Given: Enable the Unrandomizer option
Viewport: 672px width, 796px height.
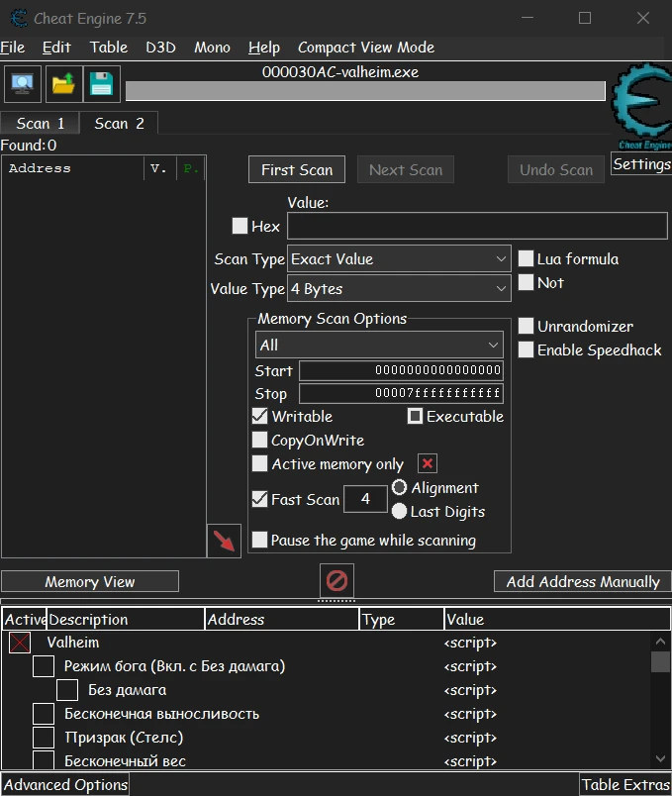Looking at the screenshot, I should click(x=526, y=326).
